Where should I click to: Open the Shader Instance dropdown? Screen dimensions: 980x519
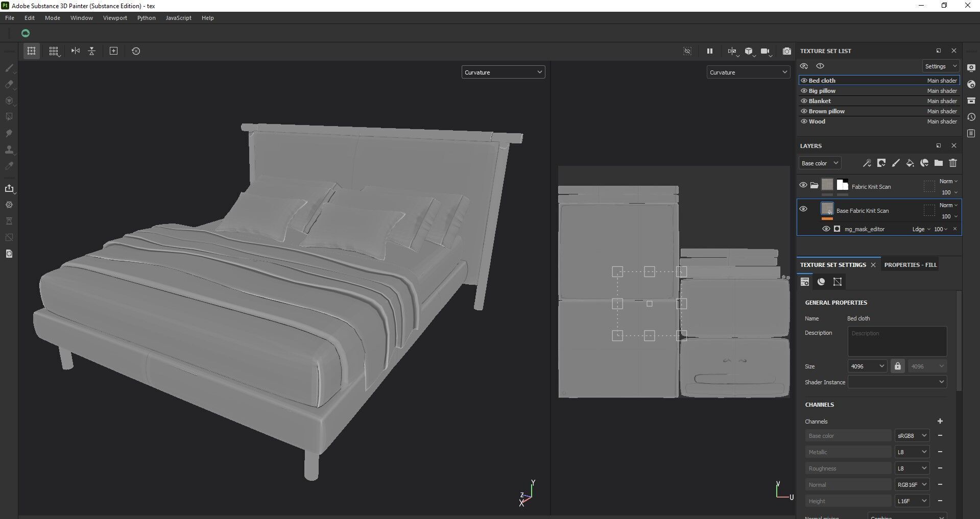coord(897,382)
